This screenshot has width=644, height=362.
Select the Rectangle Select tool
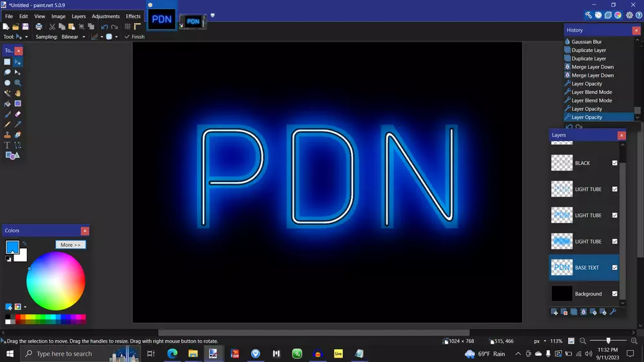point(7,62)
